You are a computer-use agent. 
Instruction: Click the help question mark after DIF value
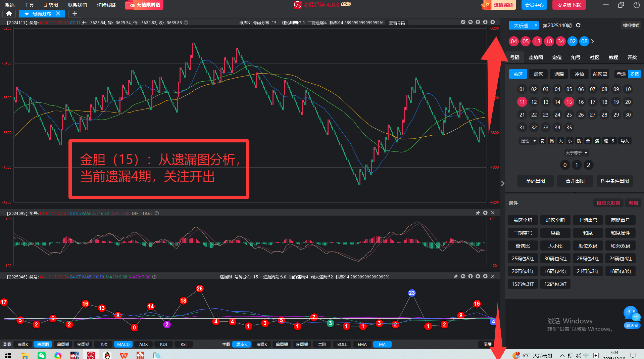(x=157, y=213)
